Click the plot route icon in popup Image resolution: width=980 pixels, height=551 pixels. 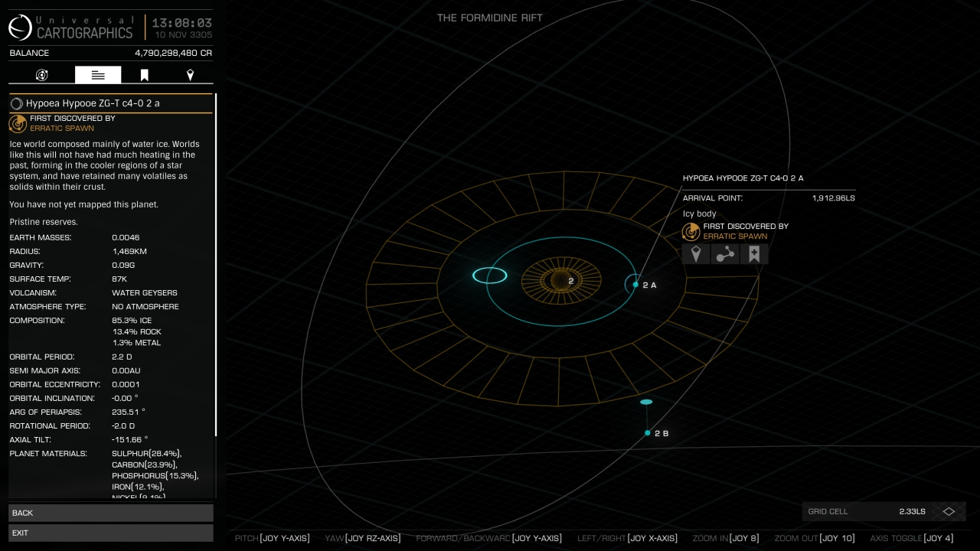pos(725,254)
